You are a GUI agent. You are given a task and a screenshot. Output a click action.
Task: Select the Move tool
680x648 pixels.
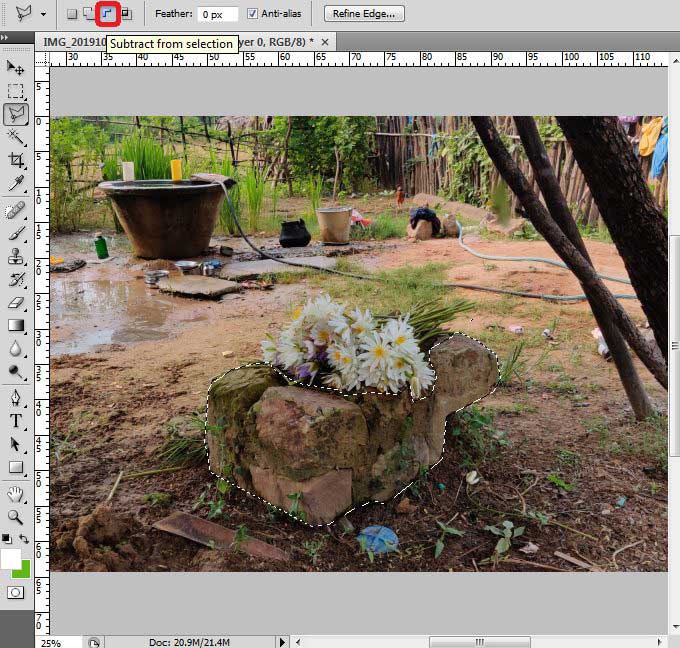point(16,68)
